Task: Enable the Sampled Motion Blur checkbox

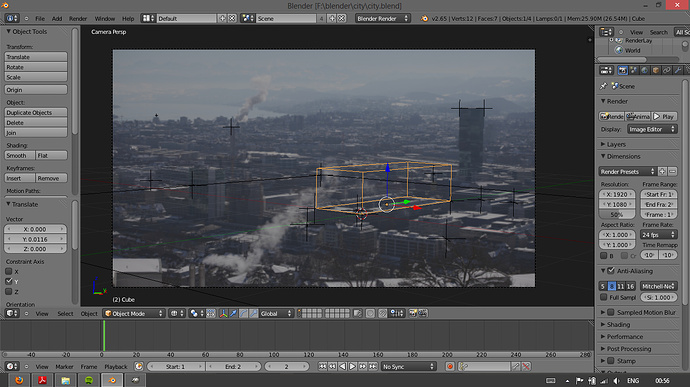Action: click(611, 312)
